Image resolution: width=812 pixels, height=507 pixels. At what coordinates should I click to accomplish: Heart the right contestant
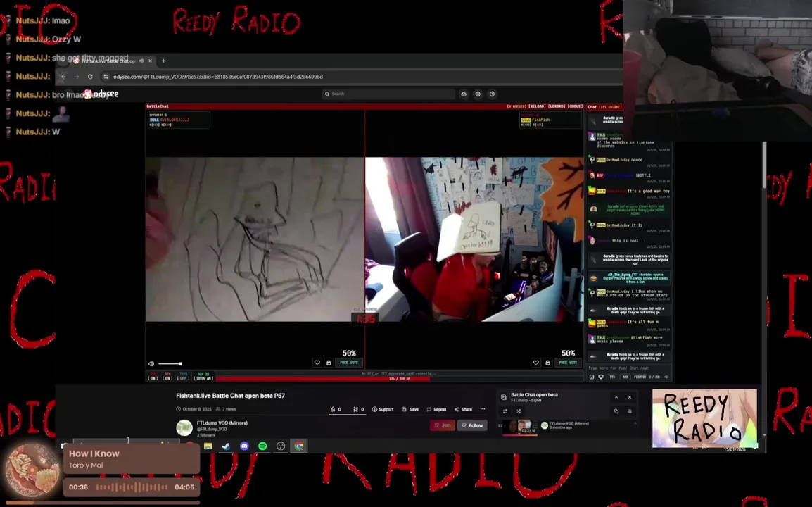click(x=536, y=363)
